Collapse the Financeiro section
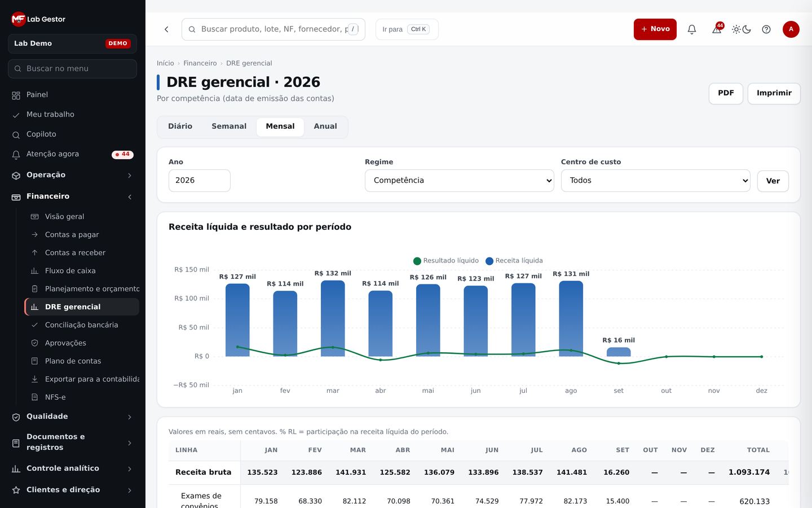Image resolution: width=812 pixels, height=508 pixels. (73, 196)
